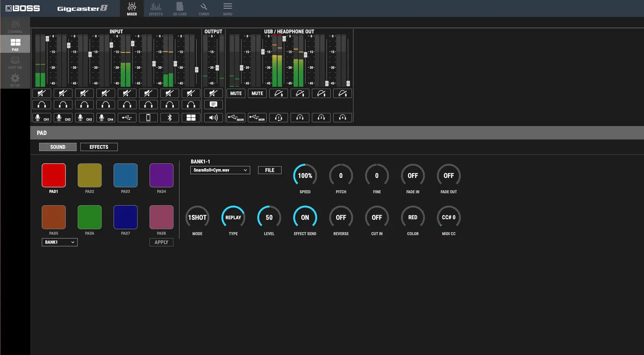This screenshot has width=644, height=355.
Task: Open the SnareRoll+Cym.wav file dropdown
Action: (x=220, y=170)
